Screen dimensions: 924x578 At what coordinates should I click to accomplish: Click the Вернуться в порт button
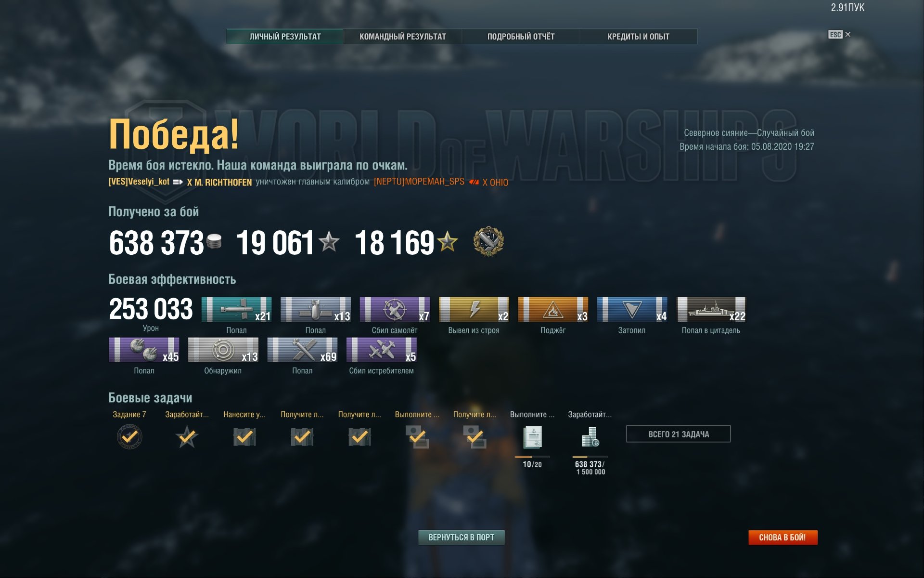point(461,537)
